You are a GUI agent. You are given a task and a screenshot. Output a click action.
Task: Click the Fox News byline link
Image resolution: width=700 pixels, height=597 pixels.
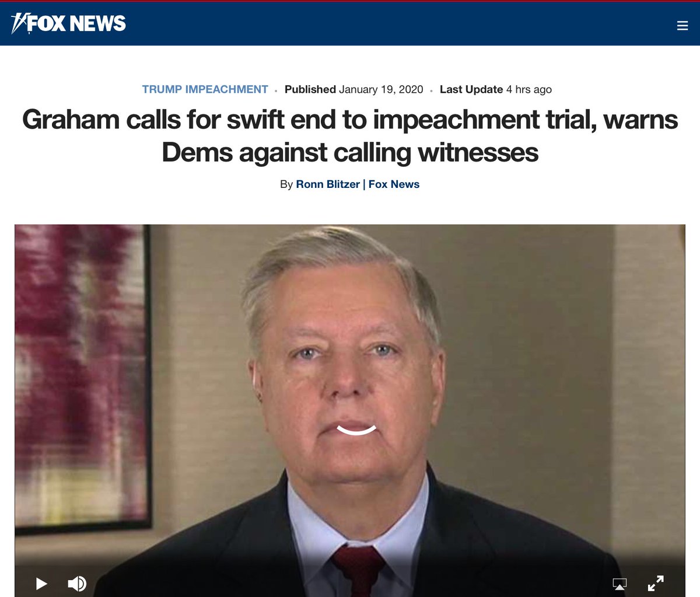click(394, 184)
